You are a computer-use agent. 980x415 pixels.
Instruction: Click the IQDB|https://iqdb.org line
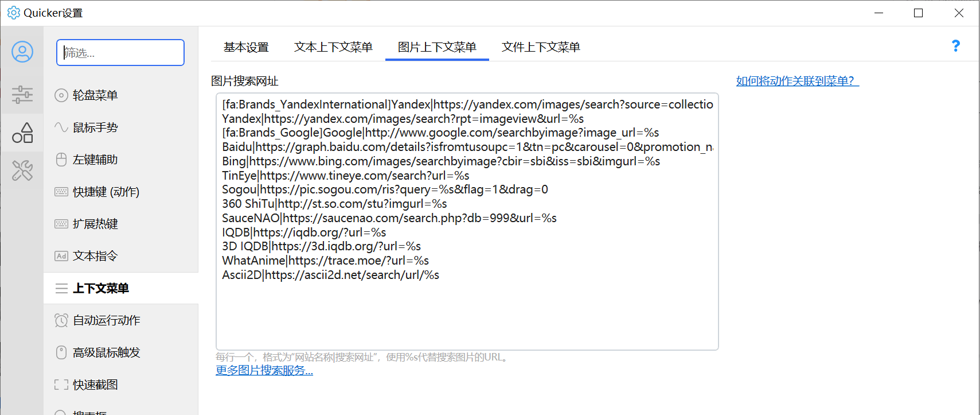pos(304,232)
